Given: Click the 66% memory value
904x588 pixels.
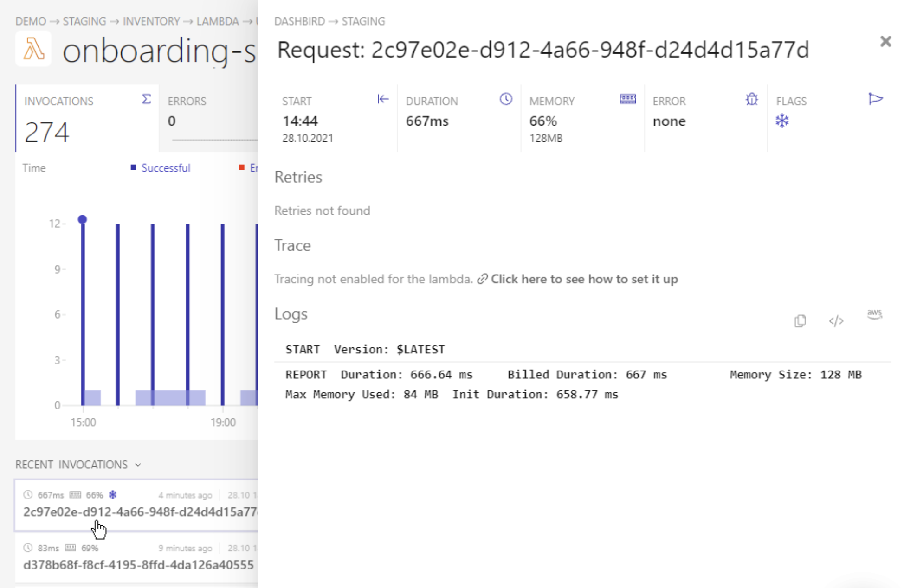Looking at the screenshot, I should [543, 121].
